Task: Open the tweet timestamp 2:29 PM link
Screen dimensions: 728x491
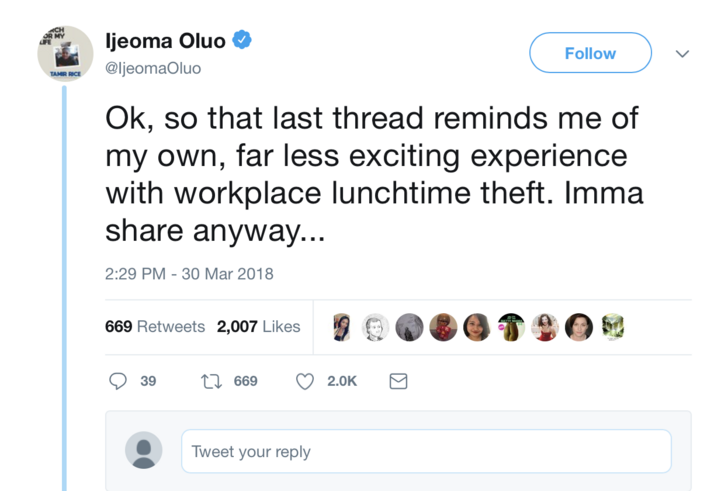Action: [189, 274]
